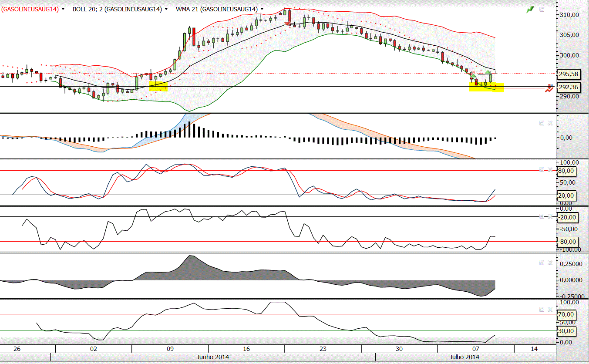Click date label 14 on the time axis
This screenshot has height=364, width=589.
pyautogui.click(x=534, y=349)
